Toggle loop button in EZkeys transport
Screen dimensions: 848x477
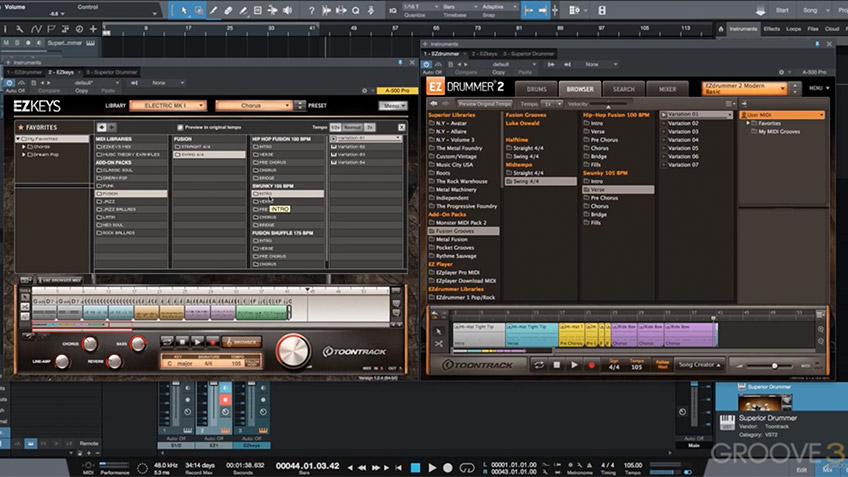point(168,342)
